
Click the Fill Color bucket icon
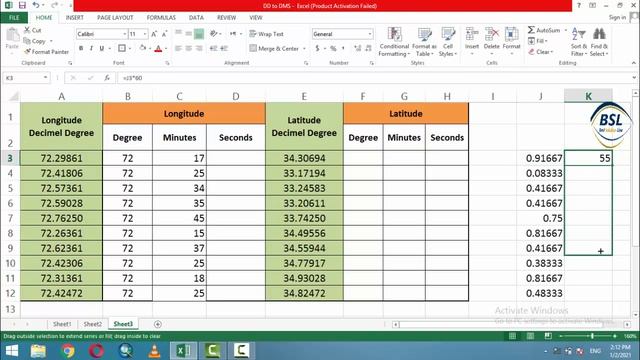[142, 48]
